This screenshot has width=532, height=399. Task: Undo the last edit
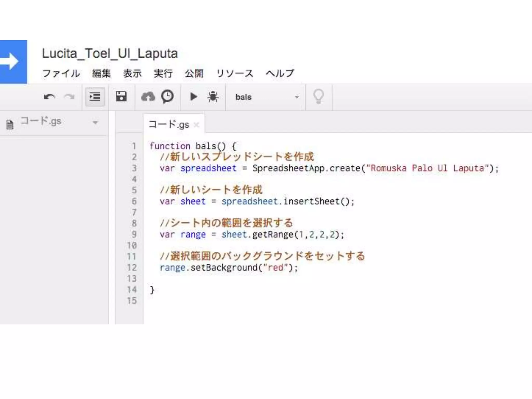pyautogui.click(x=49, y=97)
